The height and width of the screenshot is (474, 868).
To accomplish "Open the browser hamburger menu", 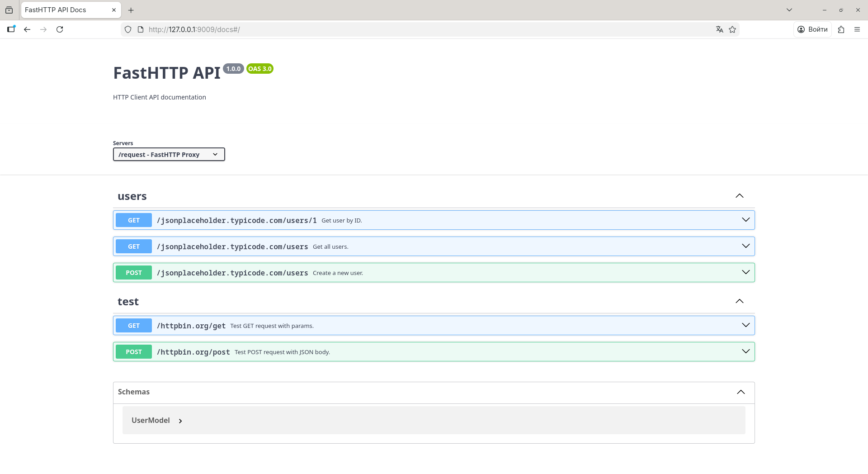I will 857,29.
